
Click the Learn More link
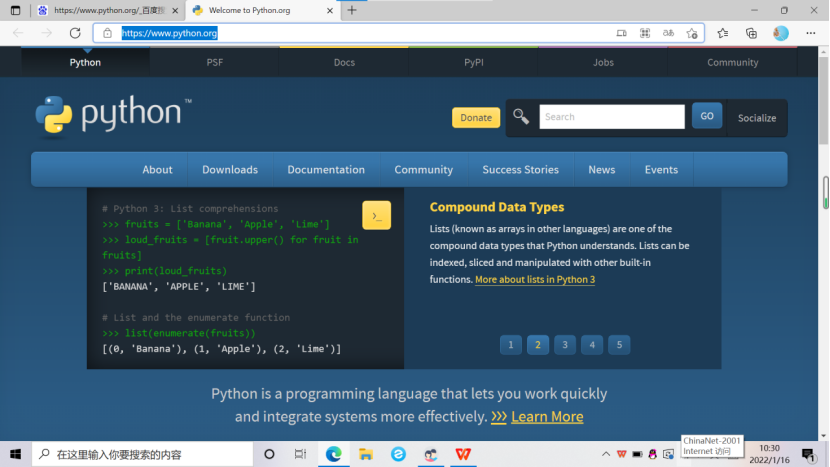[547, 416]
